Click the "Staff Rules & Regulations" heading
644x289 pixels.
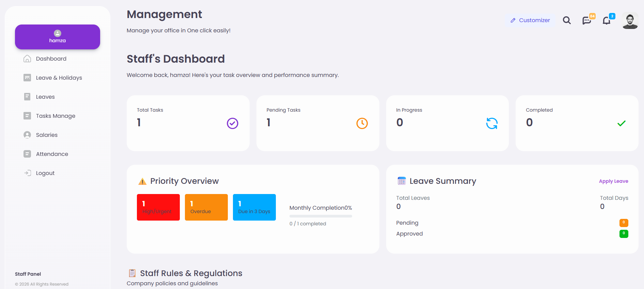point(191,273)
